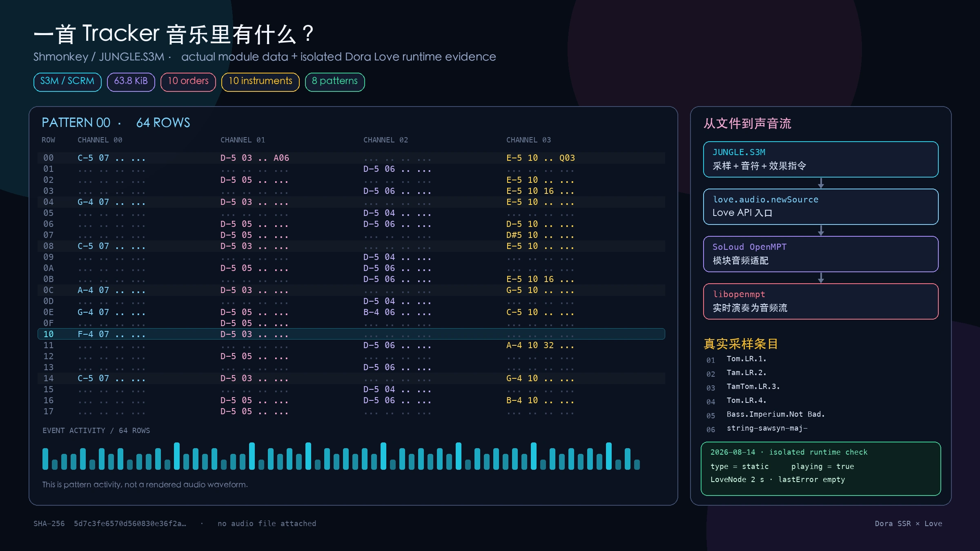Click cell D-5 03 .. A06

[255, 158]
